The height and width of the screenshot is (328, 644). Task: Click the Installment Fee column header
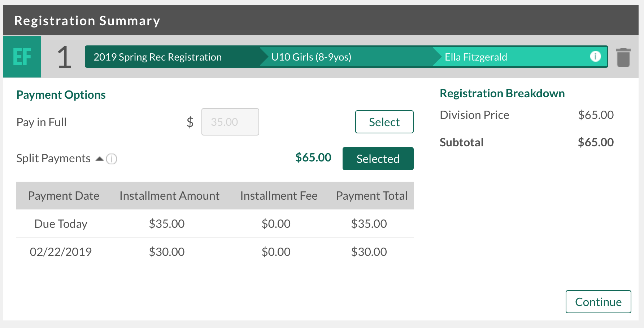click(279, 196)
